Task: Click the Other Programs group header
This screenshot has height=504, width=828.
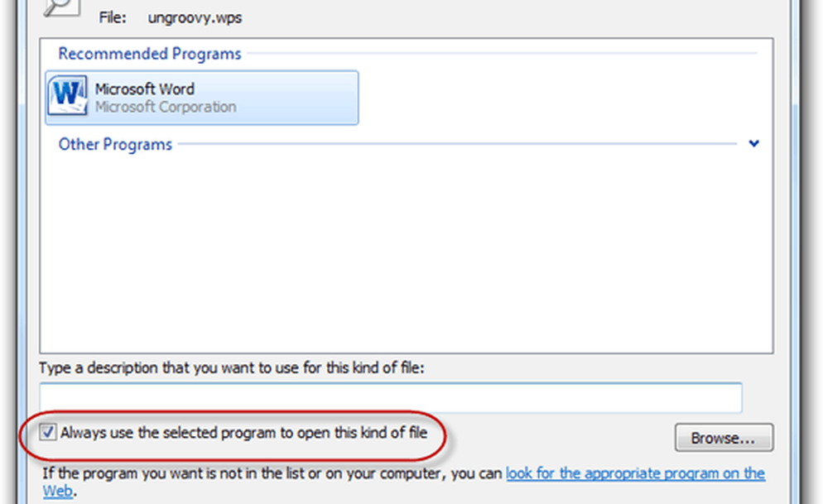Action: click(x=115, y=145)
